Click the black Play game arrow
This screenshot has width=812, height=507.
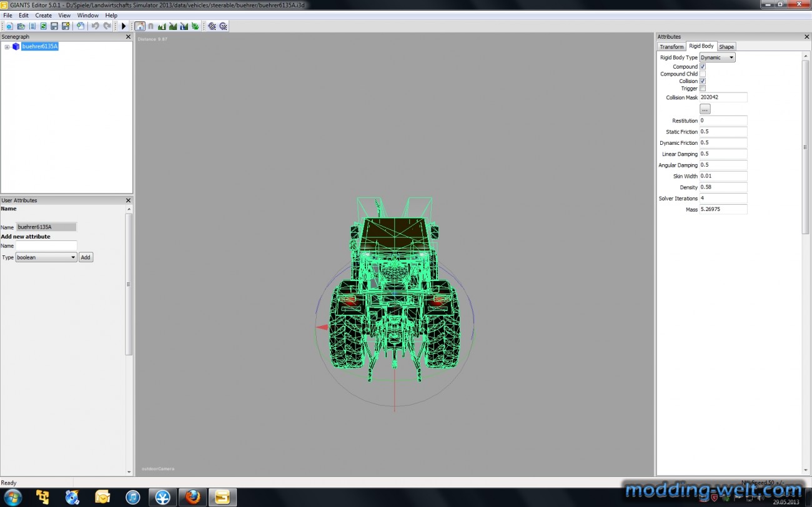pyautogui.click(x=124, y=26)
